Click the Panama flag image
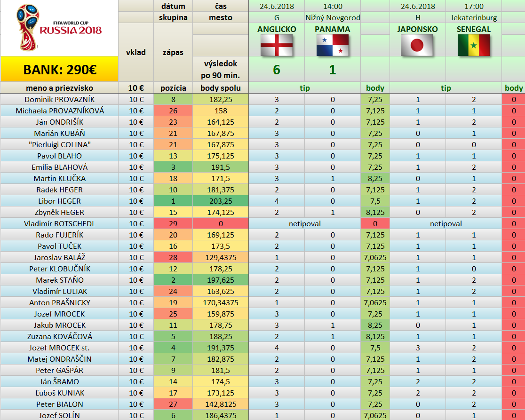Screen dimensions: 525x420 coord(333,45)
